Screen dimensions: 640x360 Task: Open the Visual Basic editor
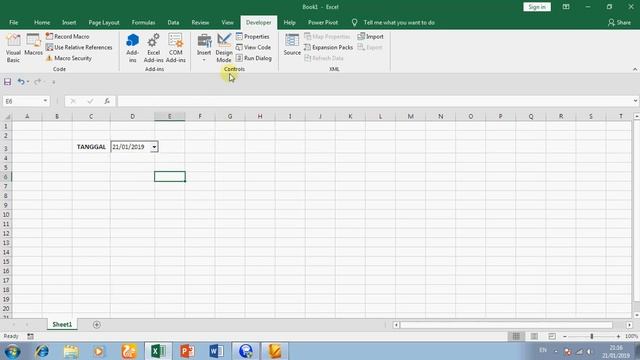pos(13,48)
